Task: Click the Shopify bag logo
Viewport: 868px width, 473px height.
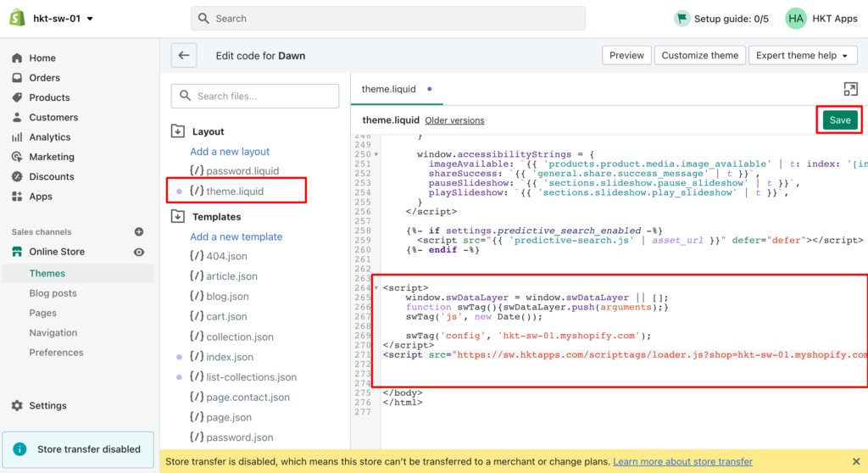Action: (17, 18)
